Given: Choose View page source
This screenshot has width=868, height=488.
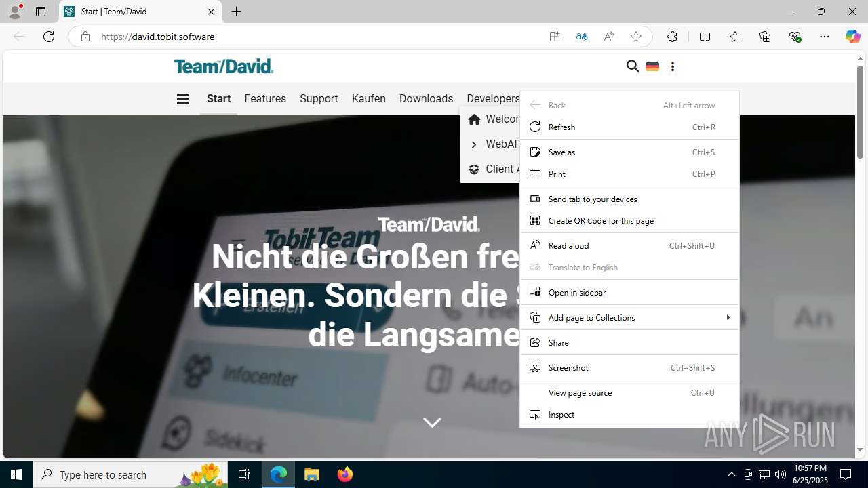Looking at the screenshot, I should click(x=629, y=392).
